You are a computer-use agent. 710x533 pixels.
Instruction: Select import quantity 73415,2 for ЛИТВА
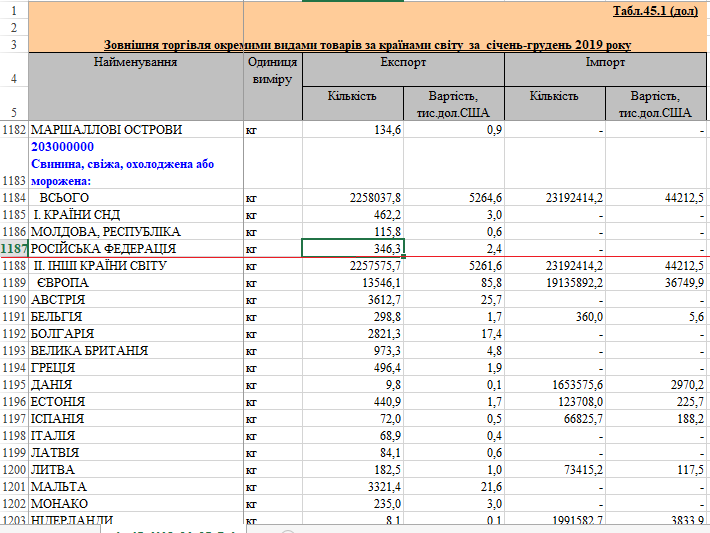[555, 470]
